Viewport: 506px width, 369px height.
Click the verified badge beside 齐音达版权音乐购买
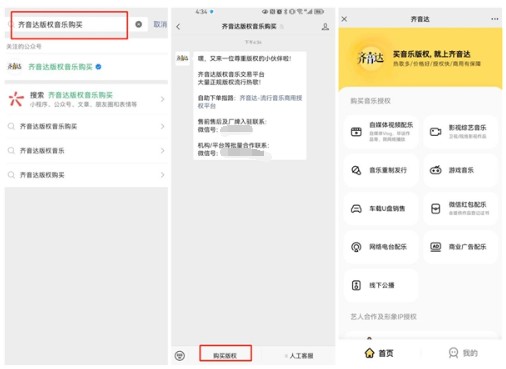pyautogui.click(x=98, y=67)
